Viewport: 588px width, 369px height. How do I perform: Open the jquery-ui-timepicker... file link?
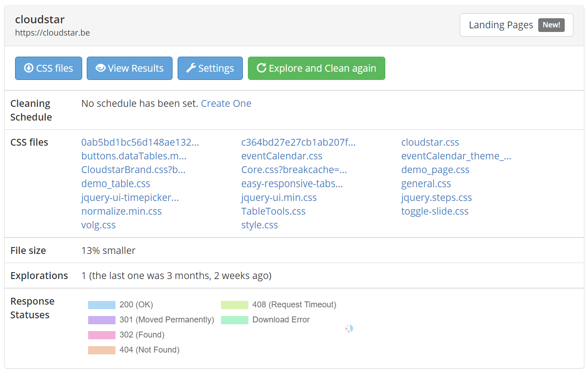[130, 198]
